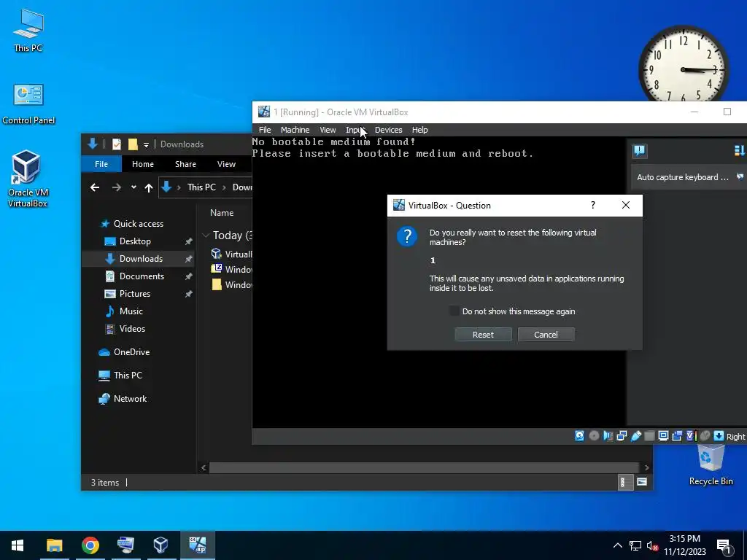Open the Devices menu
The height and width of the screenshot is (560, 747).
click(388, 130)
